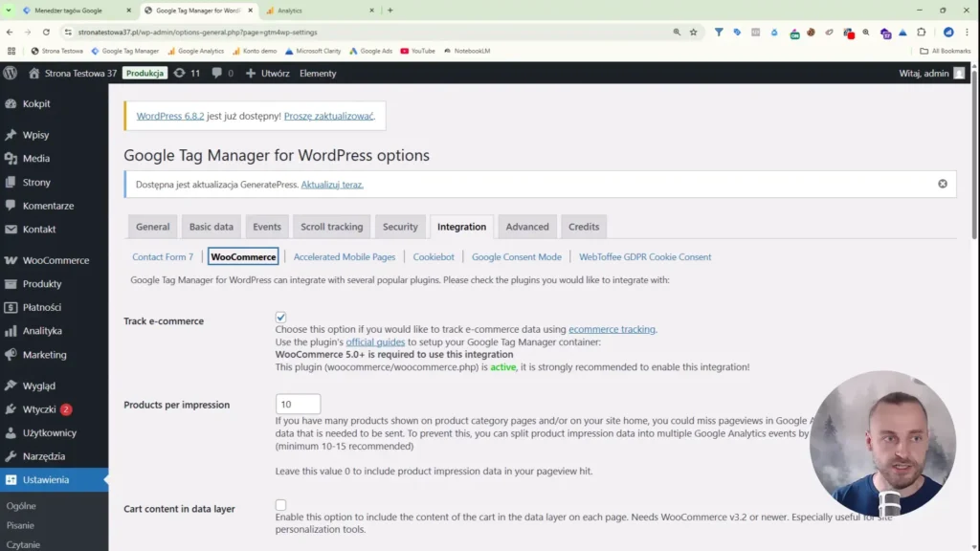
Task: Switch to the Events tab
Action: (x=267, y=227)
